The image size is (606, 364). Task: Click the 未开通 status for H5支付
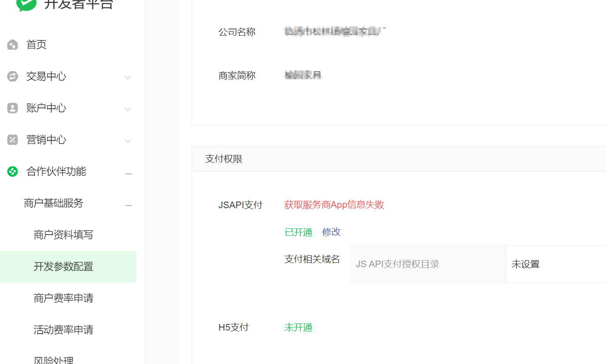[299, 327]
